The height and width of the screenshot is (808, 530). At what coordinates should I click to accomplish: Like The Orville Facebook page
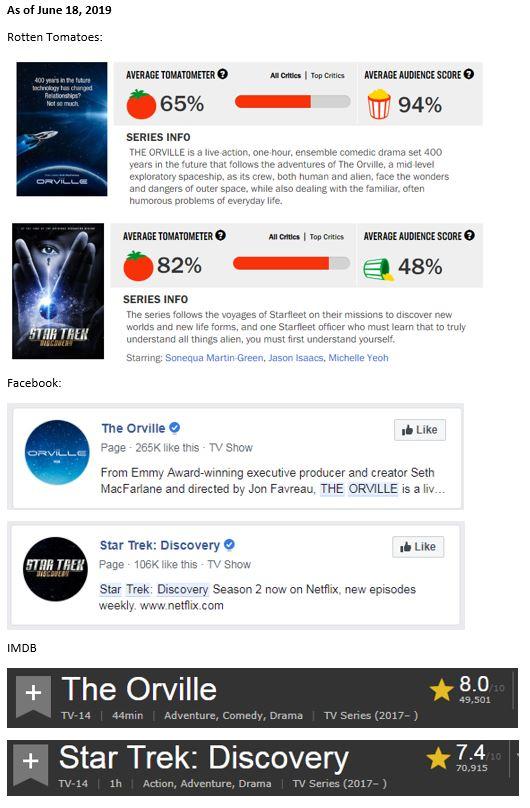tap(420, 430)
